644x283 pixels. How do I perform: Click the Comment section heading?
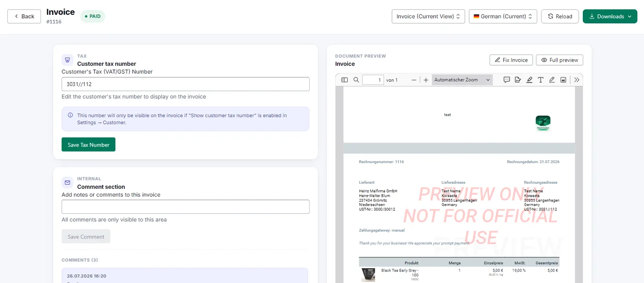point(101,187)
